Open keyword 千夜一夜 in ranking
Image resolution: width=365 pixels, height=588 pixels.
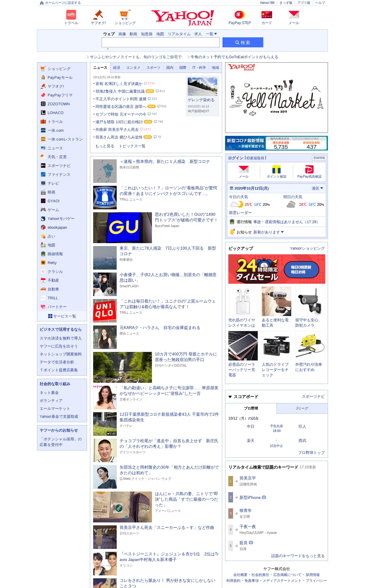click(248, 527)
